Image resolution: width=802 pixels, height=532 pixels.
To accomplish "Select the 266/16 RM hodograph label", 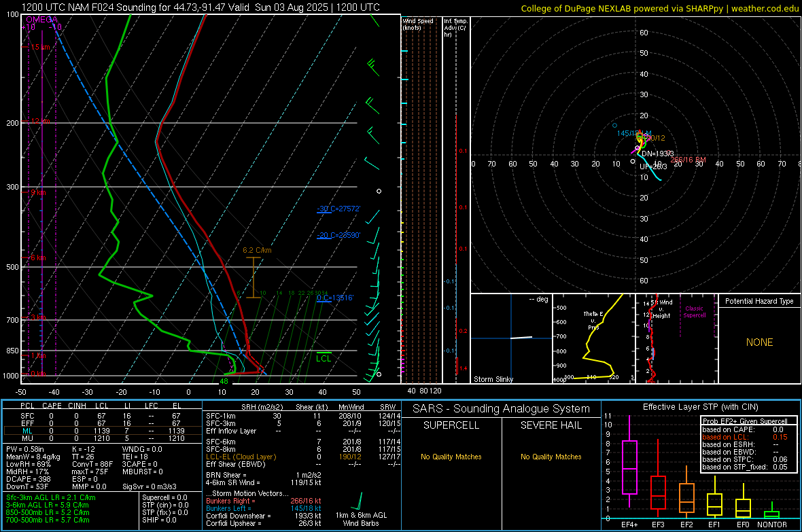I will 688,160.
